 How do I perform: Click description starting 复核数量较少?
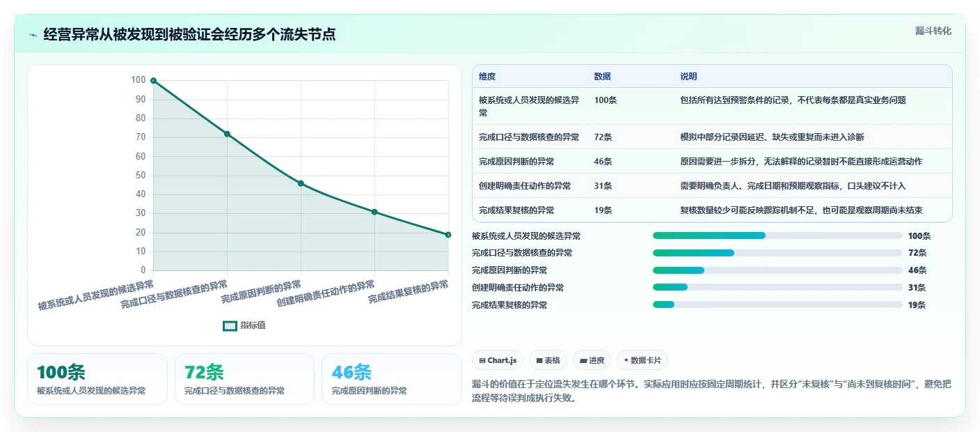801,210
